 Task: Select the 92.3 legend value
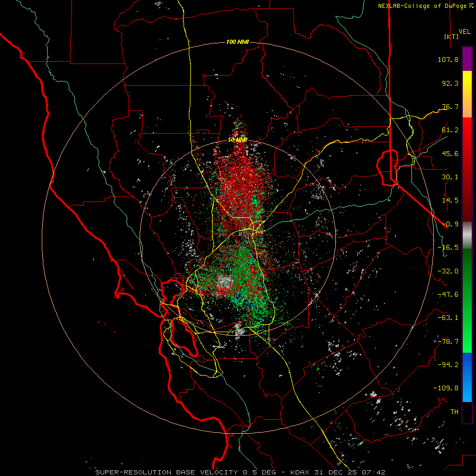(x=450, y=83)
